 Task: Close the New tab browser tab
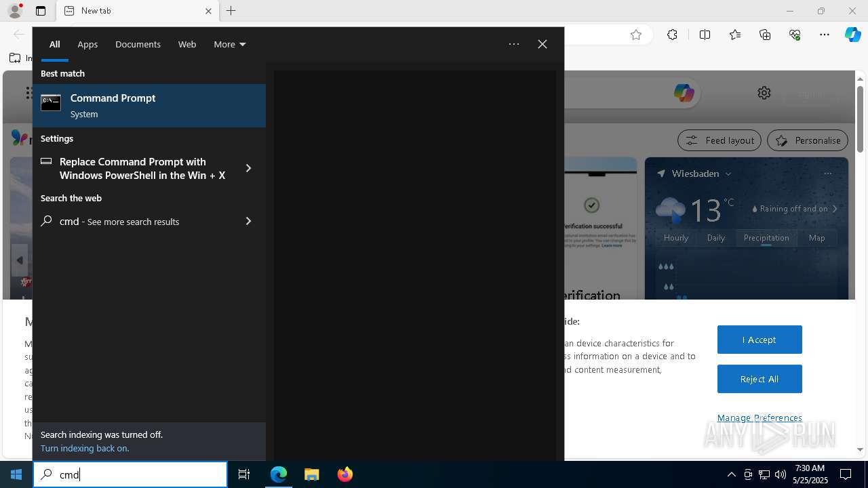coord(208,11)
